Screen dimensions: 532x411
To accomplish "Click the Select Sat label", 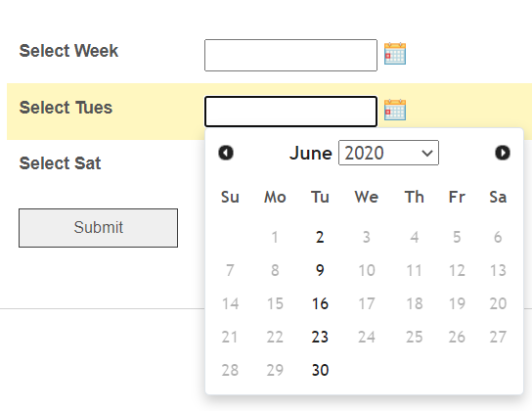I will click(x=60, y=163).
